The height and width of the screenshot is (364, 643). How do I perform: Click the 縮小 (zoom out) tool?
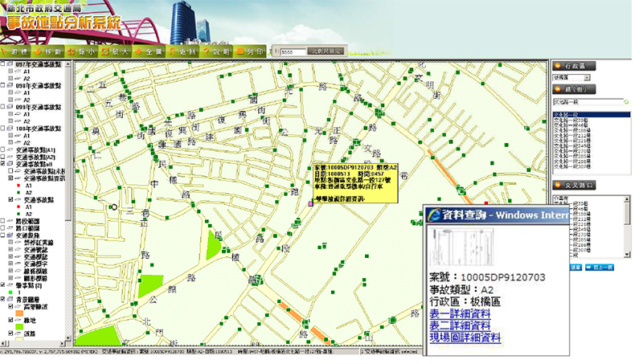point(84,51)
